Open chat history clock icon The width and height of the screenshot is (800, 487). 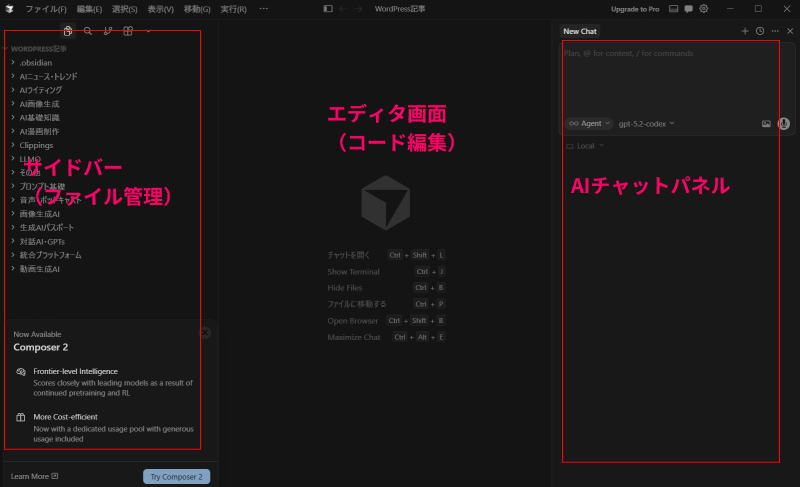(760, 31)
